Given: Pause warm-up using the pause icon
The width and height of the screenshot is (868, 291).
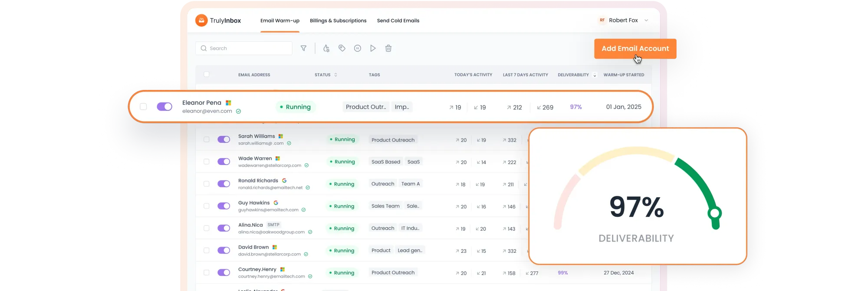Looking at the screenshot, I should point(358,48).
